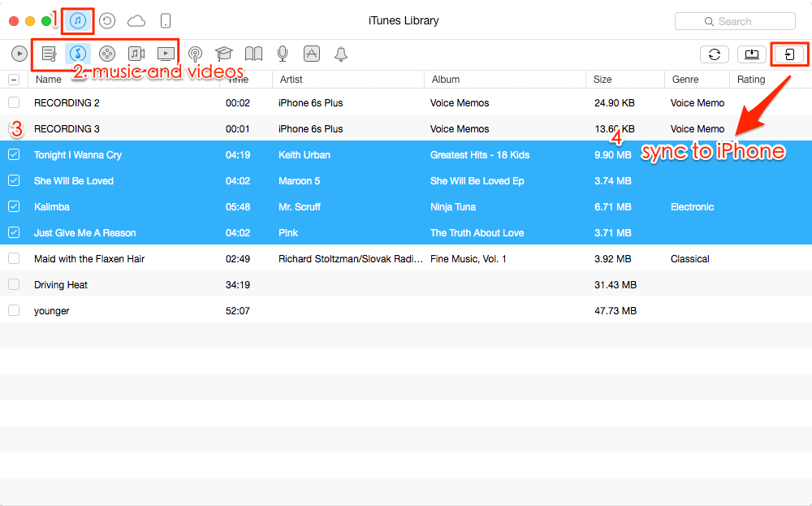The height and width of the screenshot is (506, 812).
Task: Uncheck the Tonight I Wanna Cry checkbox
Action: tap(14, 154)
